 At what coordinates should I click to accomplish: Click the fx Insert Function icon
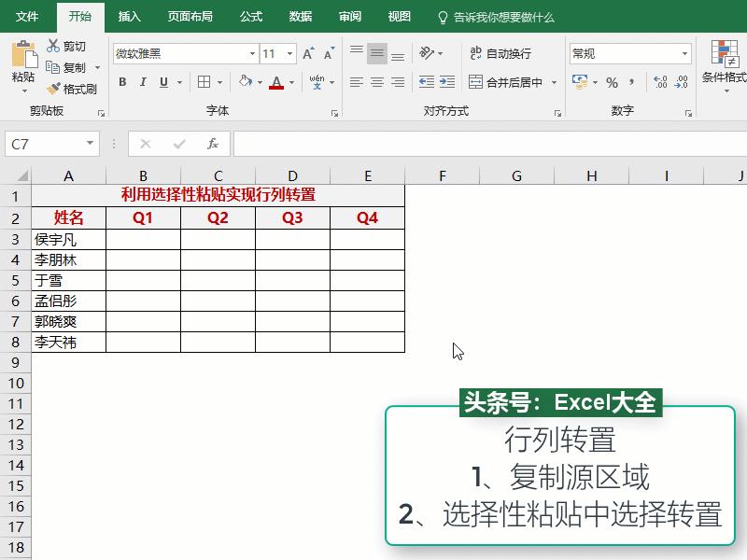pos(213,144)
